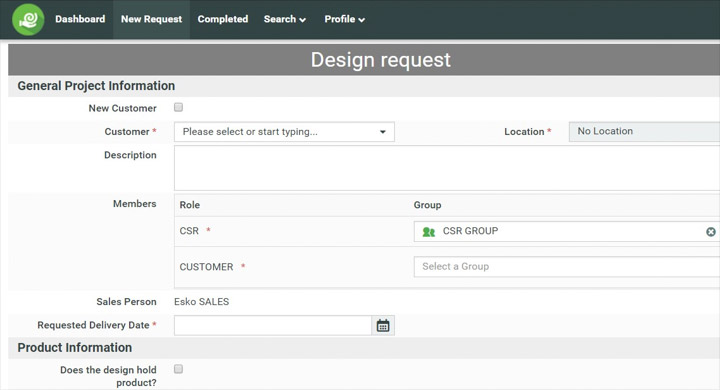This screenshot has height=390, width=720.
Task: Click the Role column header
Action: tap(190, 205)
